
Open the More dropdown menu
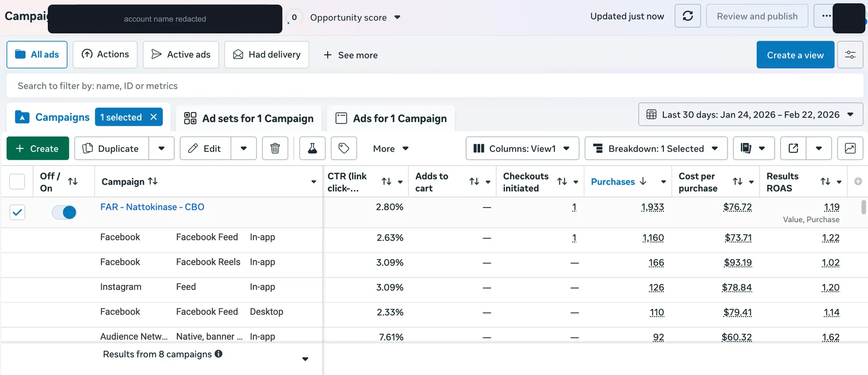[391, 148]
